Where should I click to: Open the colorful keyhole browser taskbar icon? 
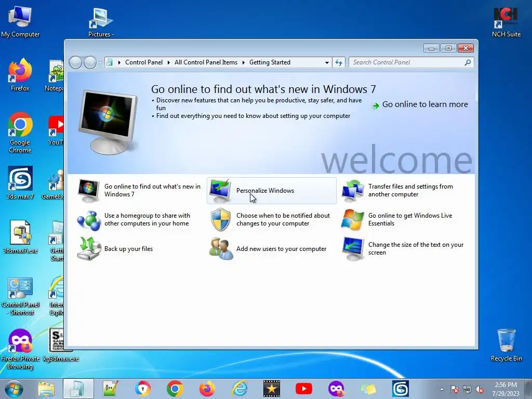tap(142, 389)
